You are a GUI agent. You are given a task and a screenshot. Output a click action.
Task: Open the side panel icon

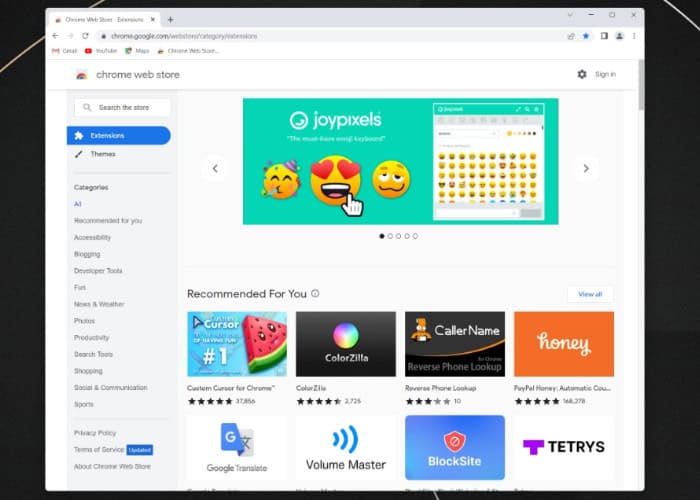(604, 36)
